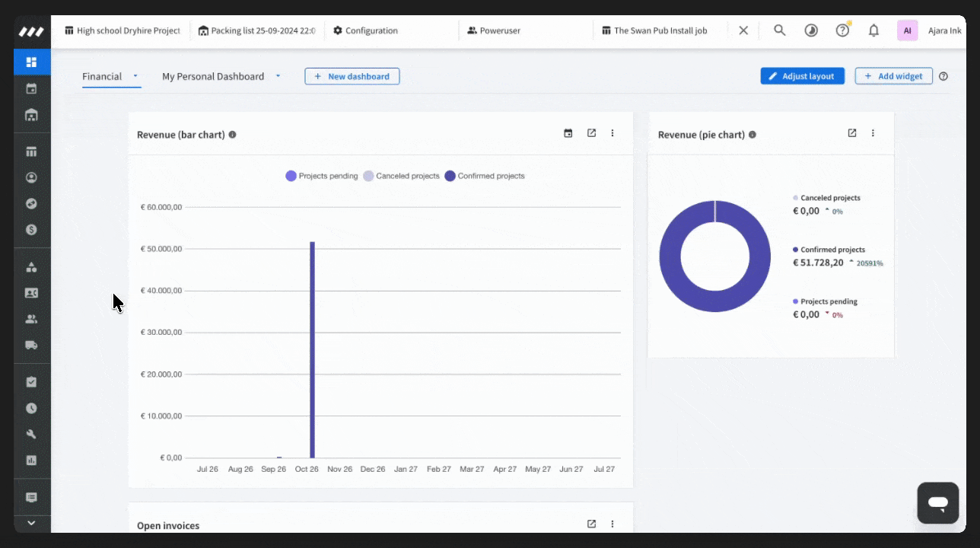Click the Adjust layout button

tap(802, 76)
